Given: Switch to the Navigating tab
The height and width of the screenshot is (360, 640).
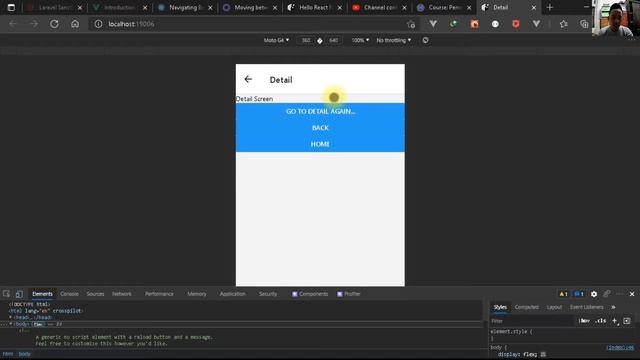Looking at the screenshot, I should click(x=184, y=7).
